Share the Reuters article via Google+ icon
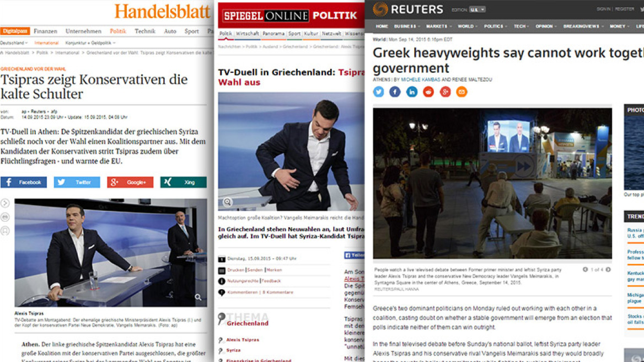Screen dimensions: 644x362 (x=445, y=92)
